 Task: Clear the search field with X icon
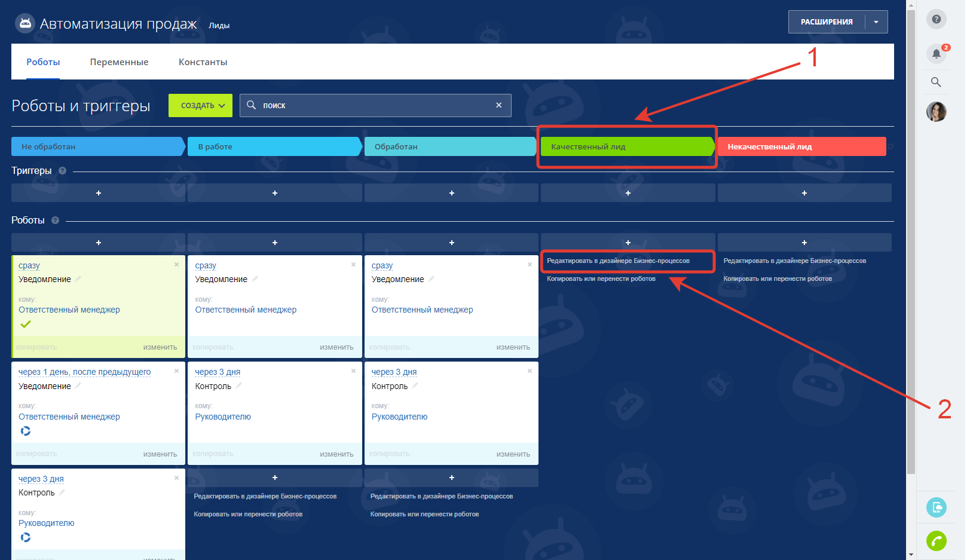point(498,105)
